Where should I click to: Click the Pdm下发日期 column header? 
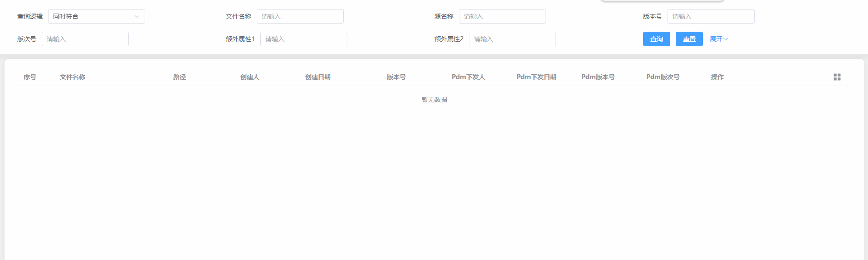click(x=536, y=77)
